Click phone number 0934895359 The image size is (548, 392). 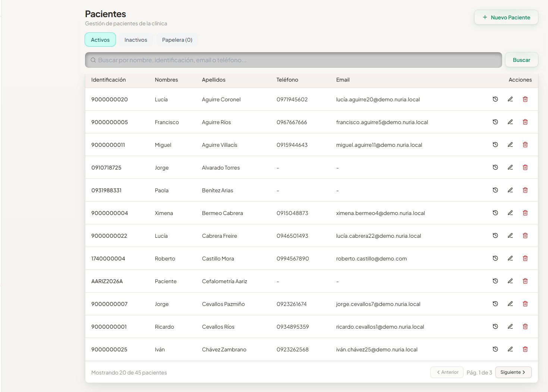(293, 327)
